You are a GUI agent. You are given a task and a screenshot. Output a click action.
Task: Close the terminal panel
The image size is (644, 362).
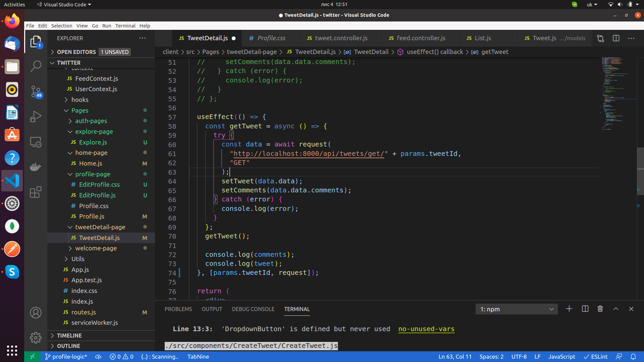[x=631, y=309]
